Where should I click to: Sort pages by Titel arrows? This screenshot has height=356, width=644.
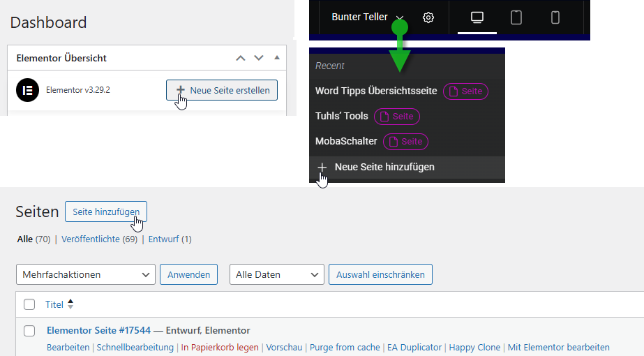70,304
